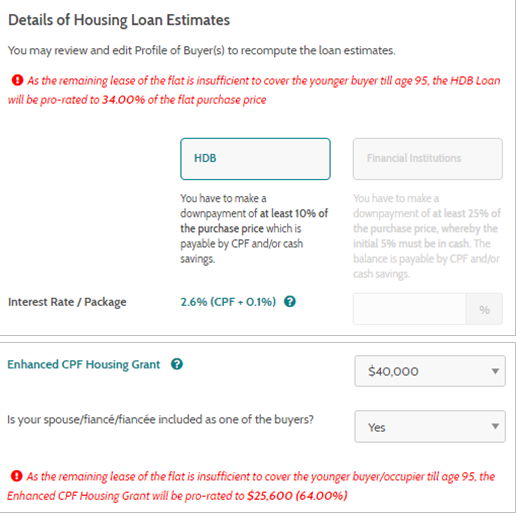Click the % suffix of rate field

click(x=484, y=309)
